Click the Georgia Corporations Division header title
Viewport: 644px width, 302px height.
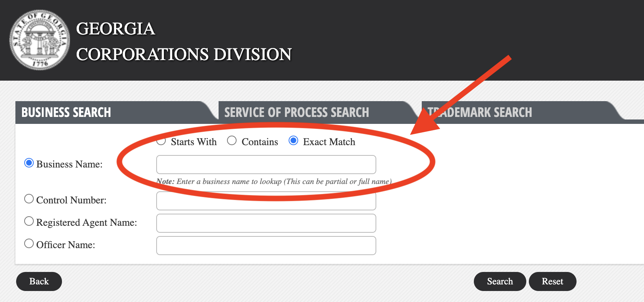point(183,41)
